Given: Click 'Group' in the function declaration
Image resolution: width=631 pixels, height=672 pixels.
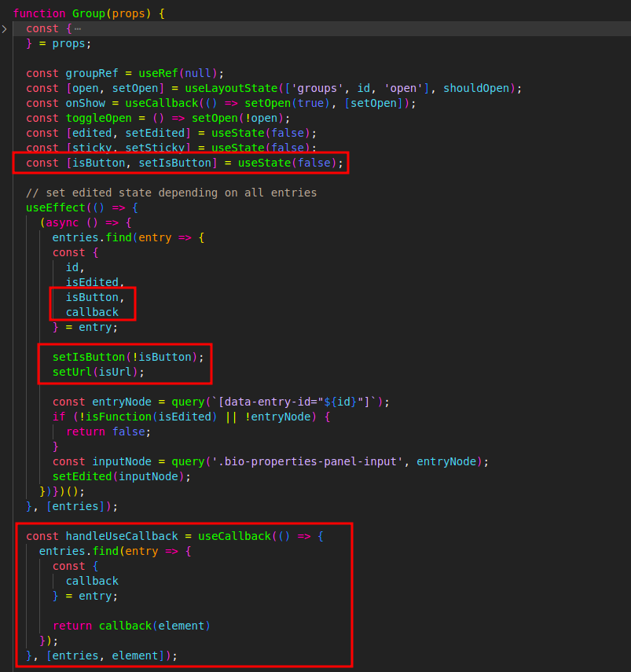Looking at the screenshot, I should click(x=89, y=13).
